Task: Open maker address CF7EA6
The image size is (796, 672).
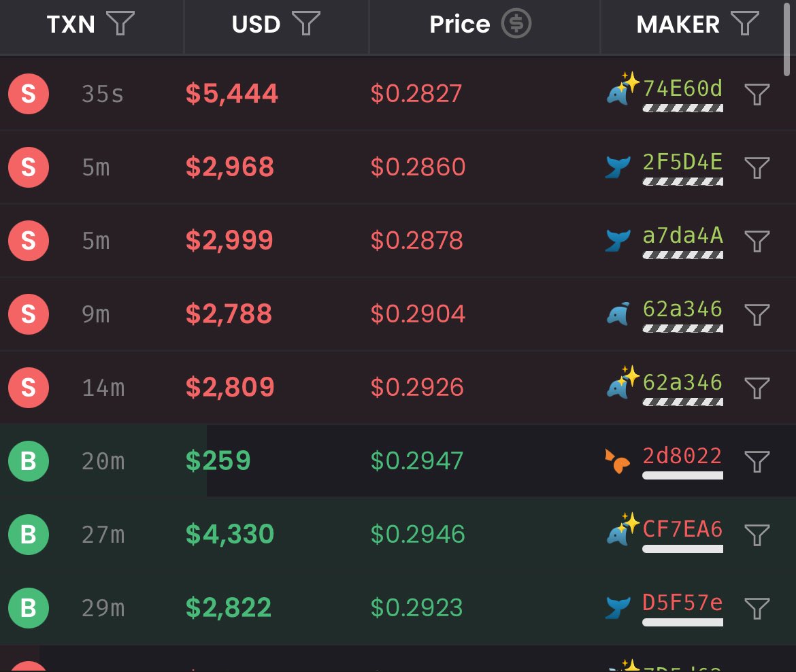Action: tap(682, 529)
